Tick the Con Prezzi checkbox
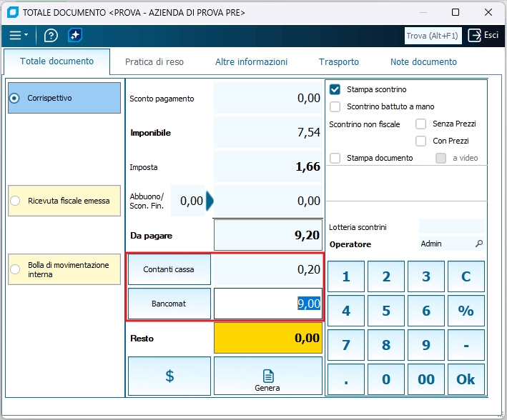 [x=420, y=141]
